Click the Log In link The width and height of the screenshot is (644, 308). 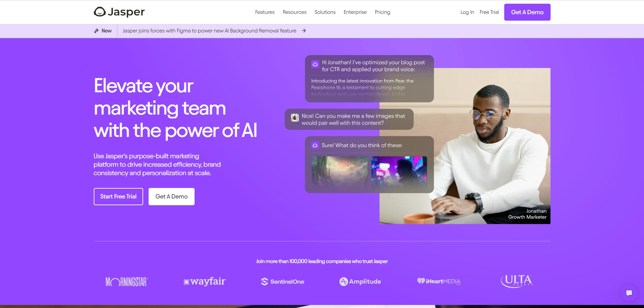[x=467, y=12]
